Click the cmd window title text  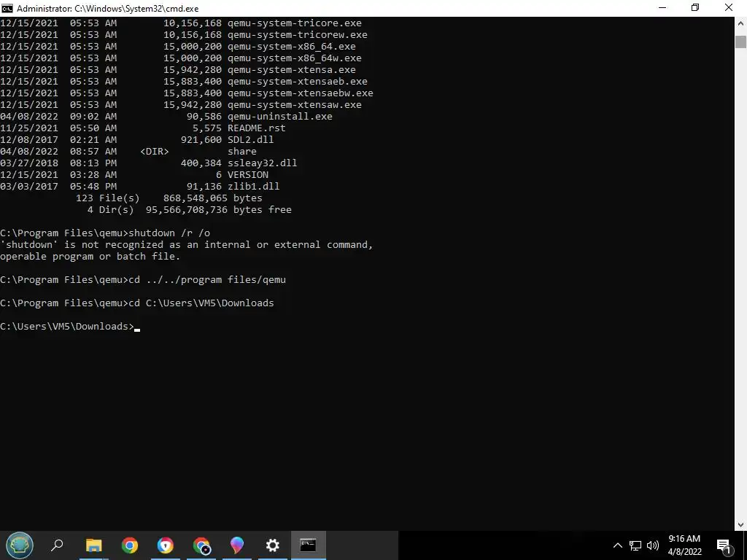click(x=108, y=9)
